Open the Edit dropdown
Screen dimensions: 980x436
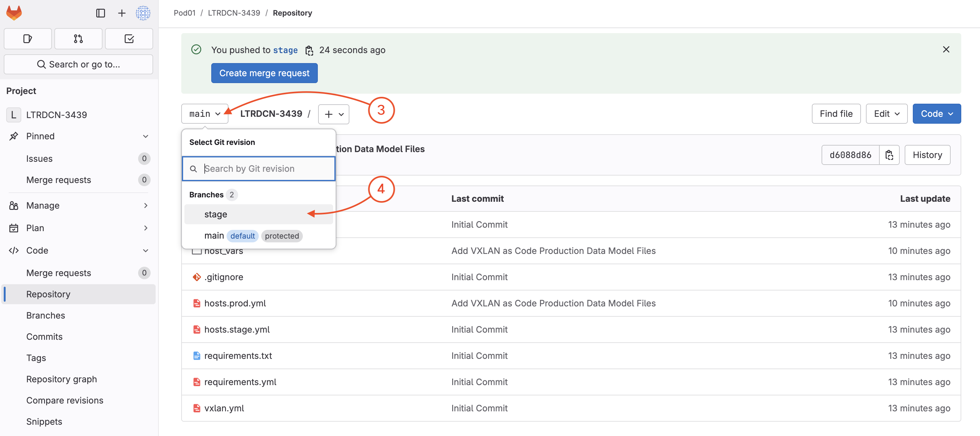886,114
